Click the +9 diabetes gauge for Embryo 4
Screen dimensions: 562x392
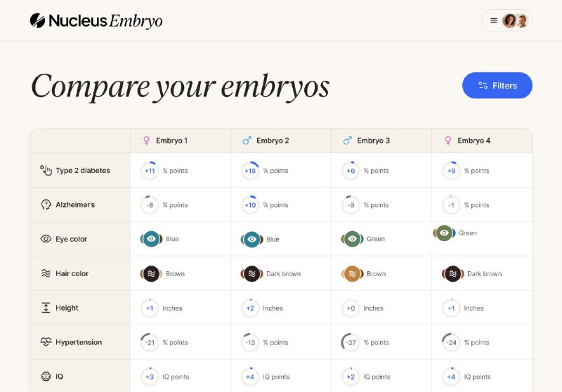451,171
